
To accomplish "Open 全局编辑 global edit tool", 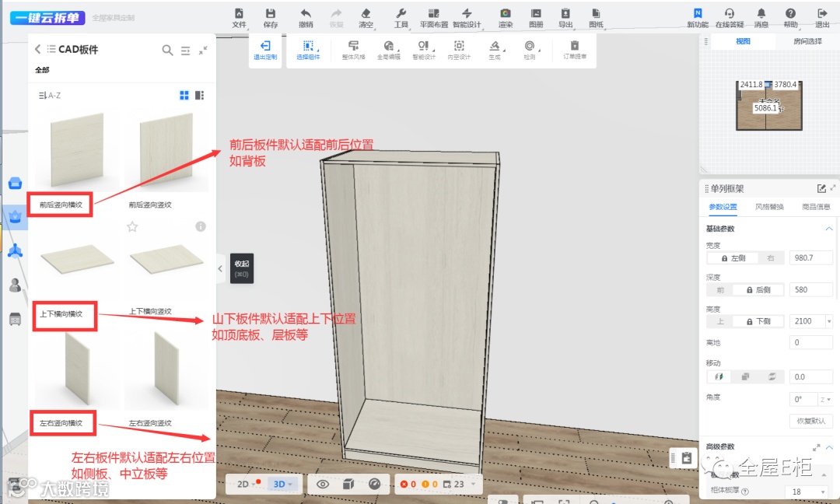I will click(x=389, y=50).
